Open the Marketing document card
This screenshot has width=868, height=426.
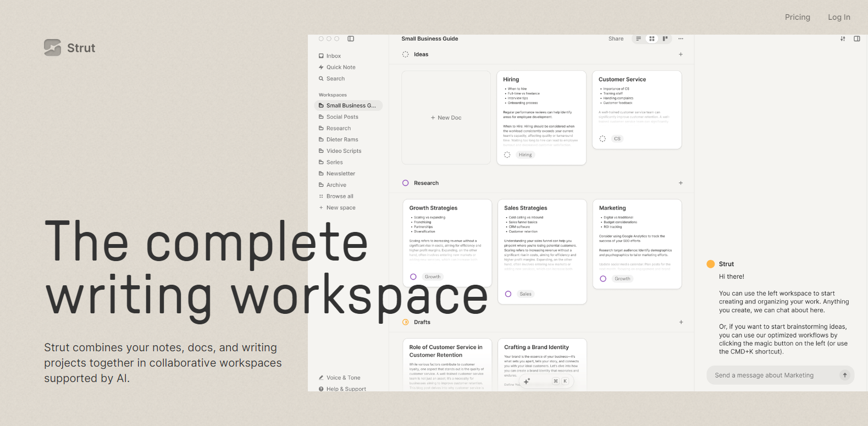[637, 244]
